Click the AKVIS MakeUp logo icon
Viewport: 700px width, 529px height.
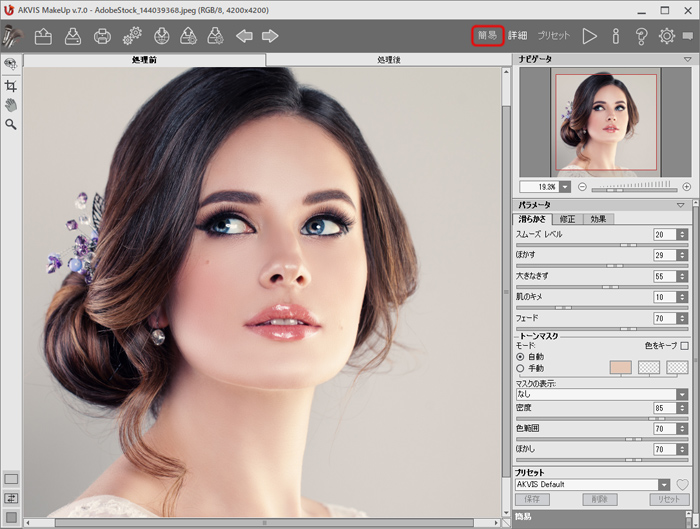pos(12,36)
